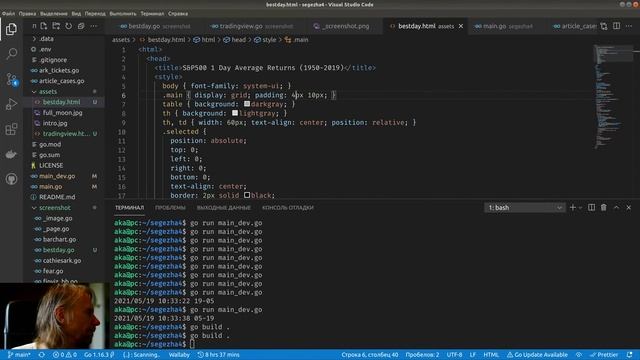Open the 1: bash terminal selector

tap(525, 207)
